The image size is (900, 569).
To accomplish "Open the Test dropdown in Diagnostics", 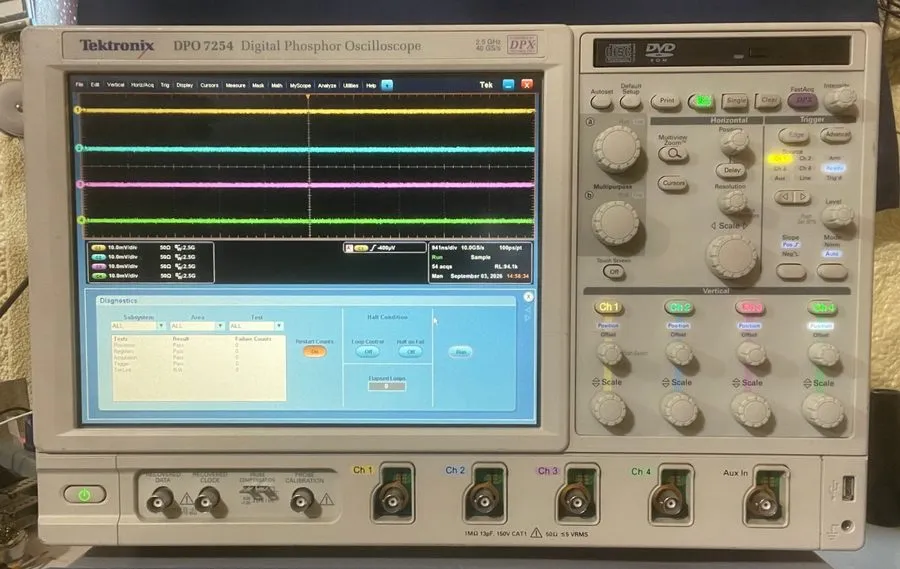I will [x=256, y=326].
